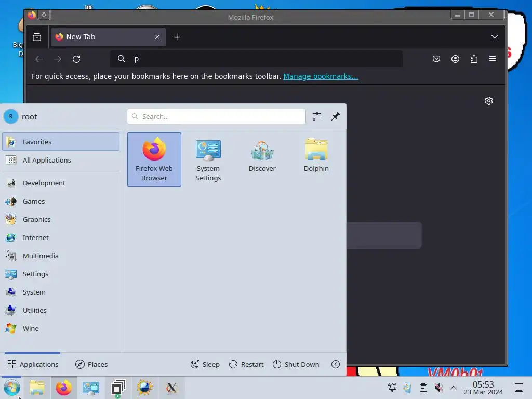The image size is (532, 399).
Task: Click root user avatar
Action: (11, 116)
